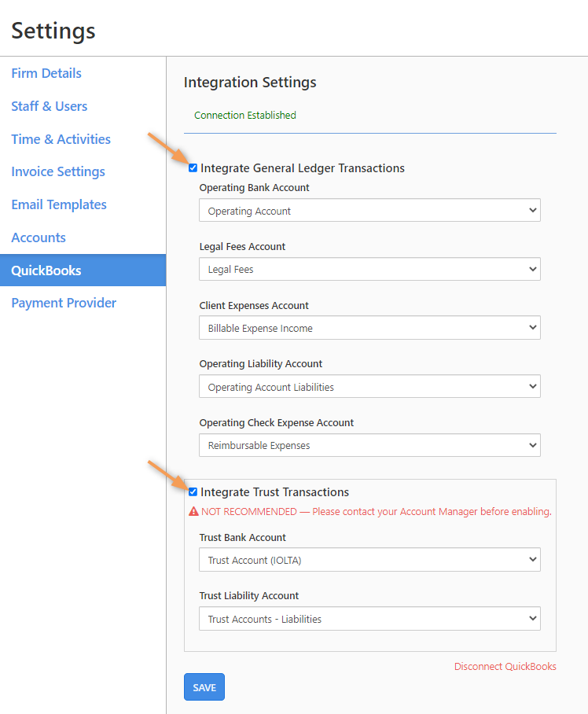
Task: Switch to Email Templates section
Action: coord(59,204)
